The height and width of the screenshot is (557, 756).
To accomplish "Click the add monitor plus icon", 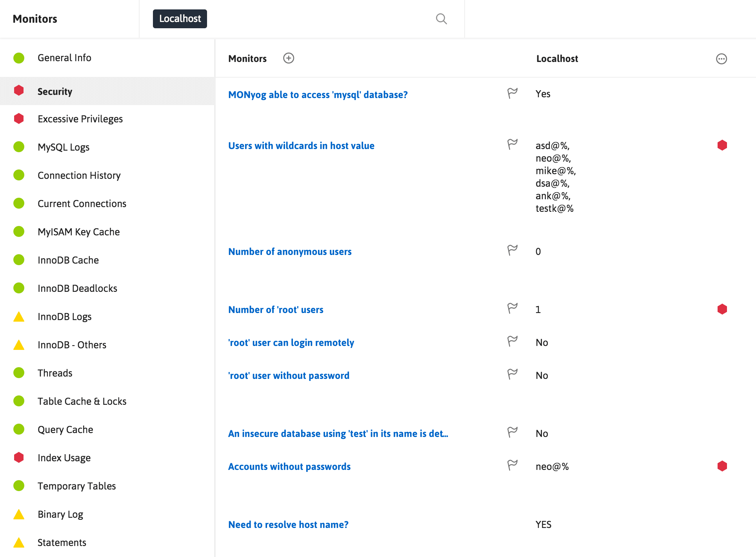I will [289, 58].
